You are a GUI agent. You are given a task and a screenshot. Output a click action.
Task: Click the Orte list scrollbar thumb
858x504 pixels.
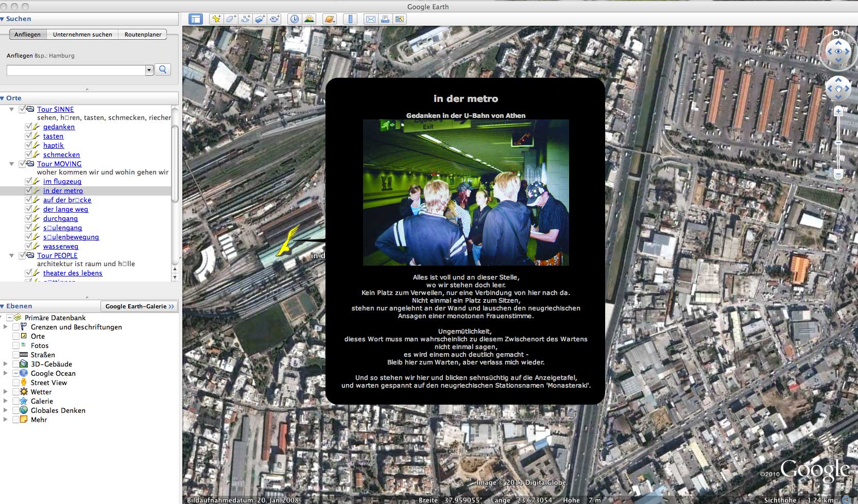pyautogui.click(x=175, y=164)
